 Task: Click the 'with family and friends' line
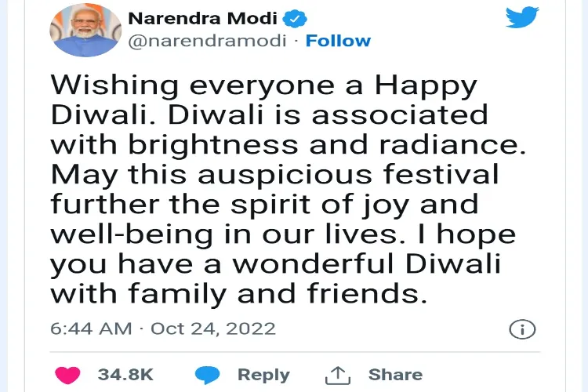click(x=239, y=294)
